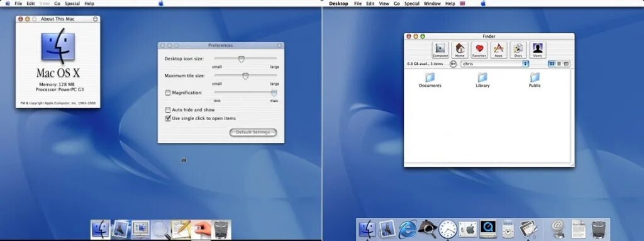Viewport: 644px width, 241px height.
Task: Click Finder face icon in the left dock
Action: 101,230
